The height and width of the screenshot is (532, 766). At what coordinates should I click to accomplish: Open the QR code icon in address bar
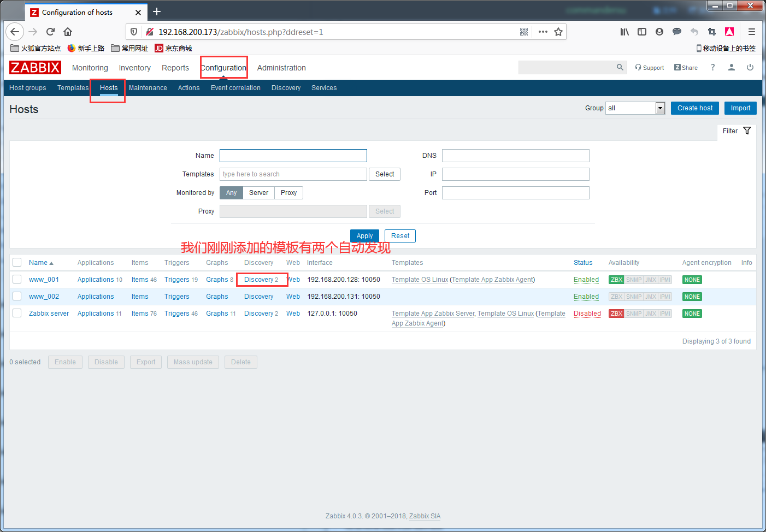click(x=524, y=32)
